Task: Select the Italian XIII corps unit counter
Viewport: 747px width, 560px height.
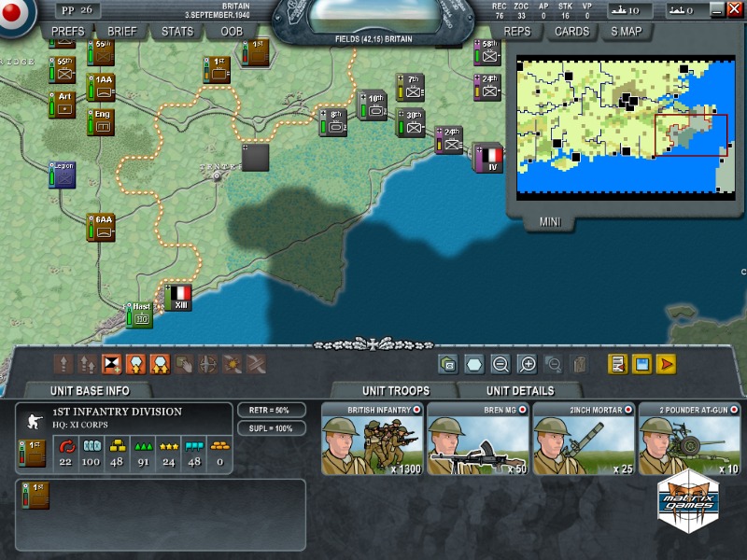Action: pos(178,298)
